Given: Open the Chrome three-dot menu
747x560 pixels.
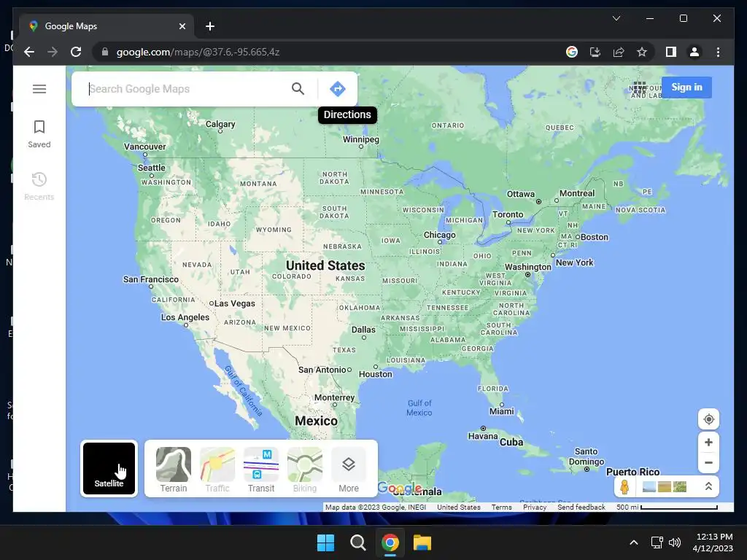Looking at the screenshot, I should 718,52.
